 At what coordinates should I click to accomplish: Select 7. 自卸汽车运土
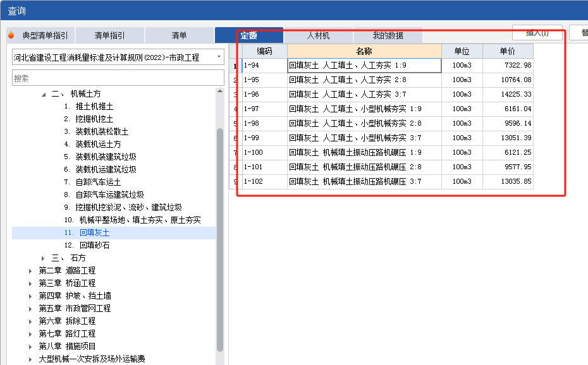coord(92,182)
